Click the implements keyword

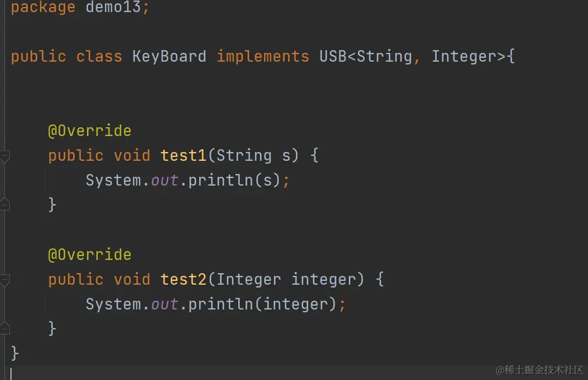pos(263,56)
